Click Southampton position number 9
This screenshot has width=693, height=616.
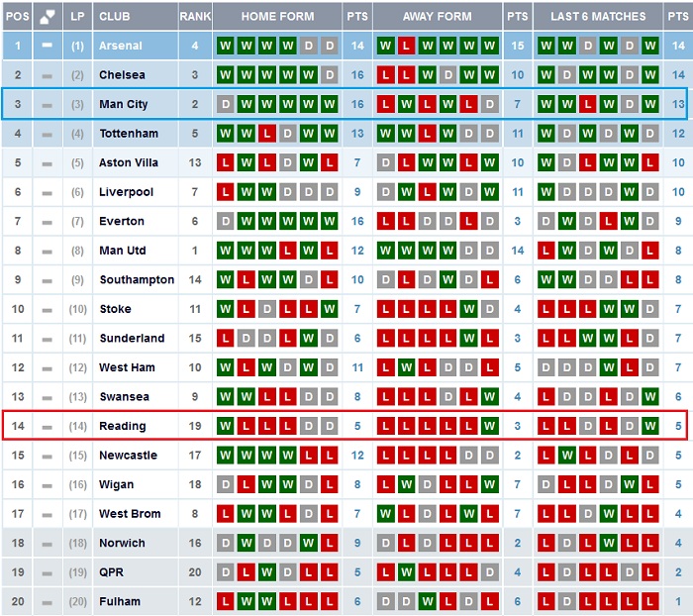coord(18,280)
